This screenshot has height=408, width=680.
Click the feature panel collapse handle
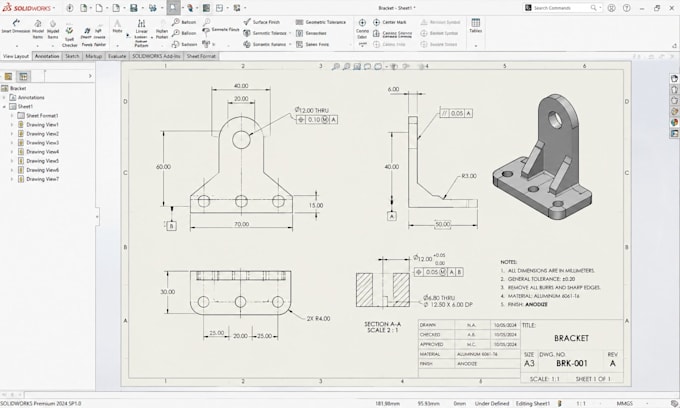click(97, 216)
